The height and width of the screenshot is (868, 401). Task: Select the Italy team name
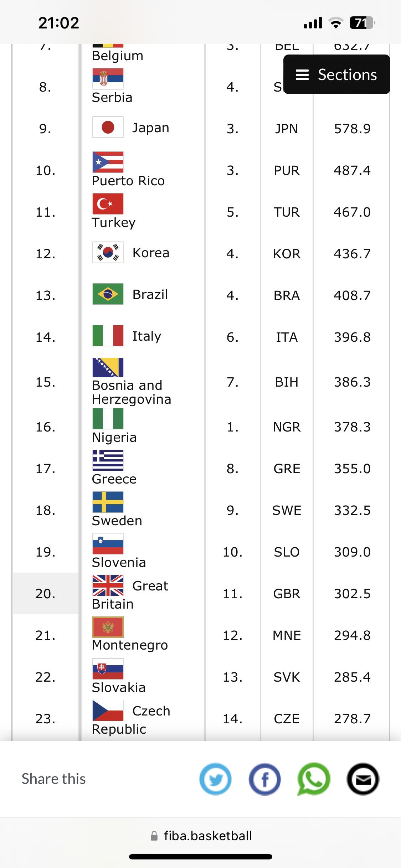click(146, 336)
